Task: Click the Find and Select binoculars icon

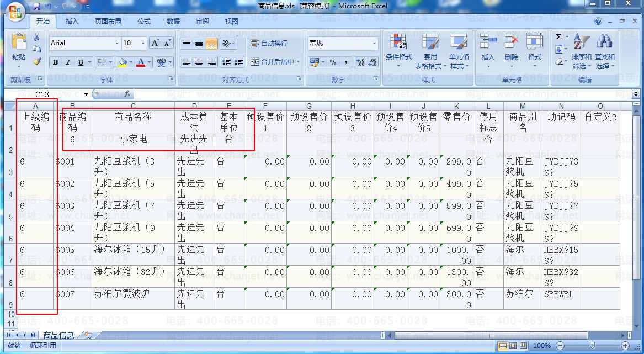Action: [605, 49]
